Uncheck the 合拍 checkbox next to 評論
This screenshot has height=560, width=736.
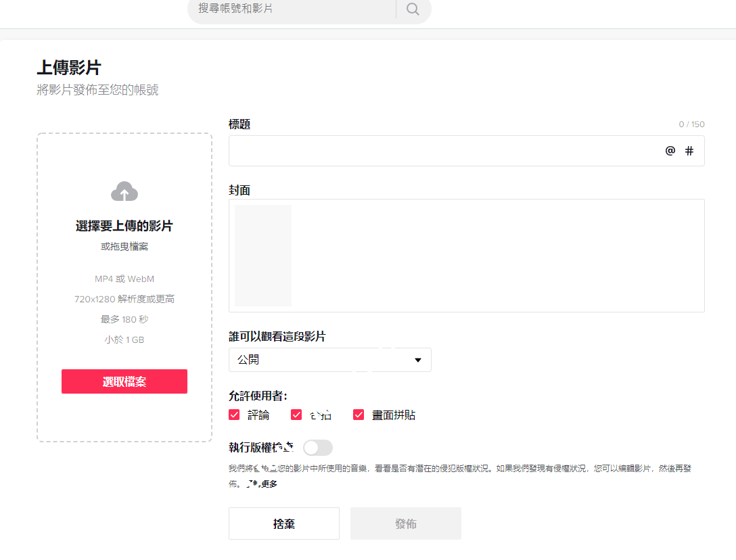[296, 415]
